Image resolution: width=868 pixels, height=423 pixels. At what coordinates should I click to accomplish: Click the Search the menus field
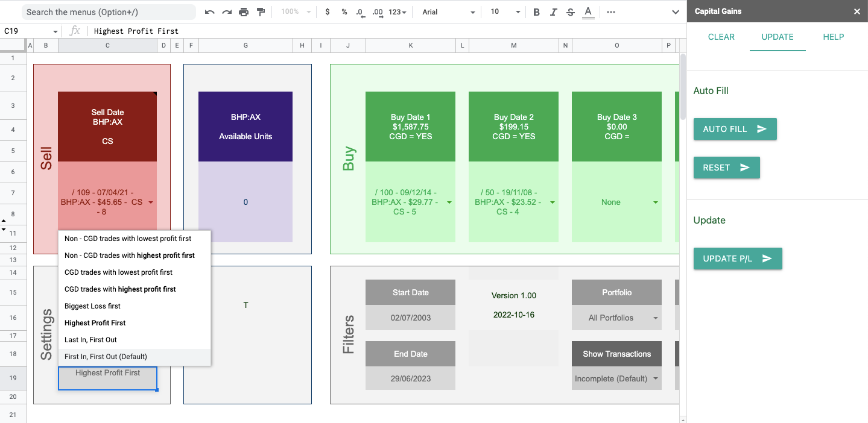click(109, 12)
